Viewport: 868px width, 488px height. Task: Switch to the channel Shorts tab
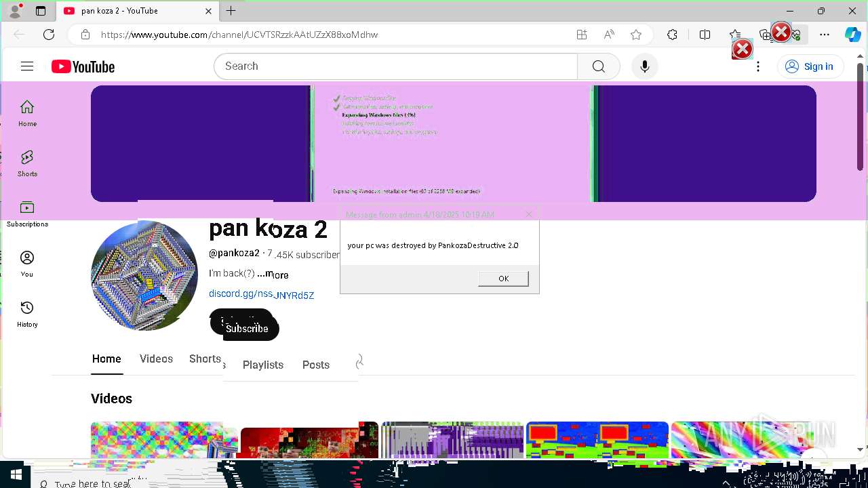point(205,359)
